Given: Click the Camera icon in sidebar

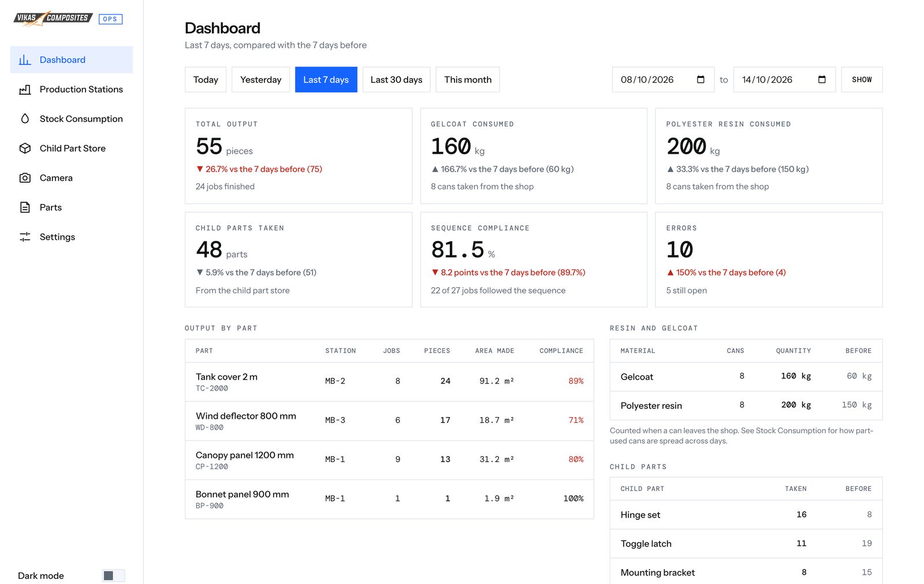Looking at the screenshot, I should tap(25, 178).
